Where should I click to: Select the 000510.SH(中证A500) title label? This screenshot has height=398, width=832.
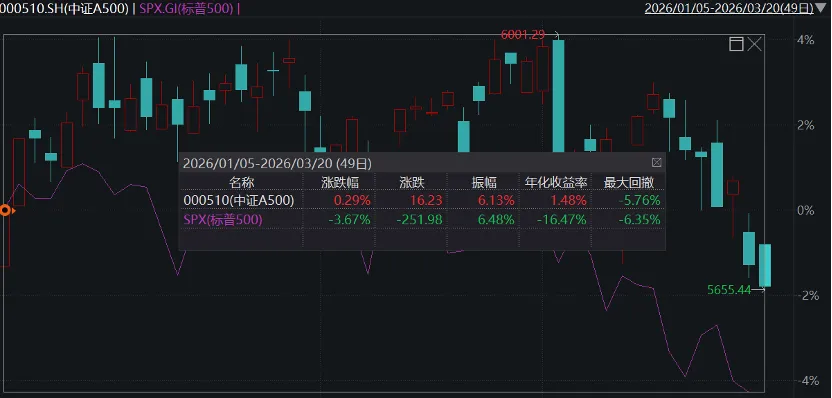(64, 8)
